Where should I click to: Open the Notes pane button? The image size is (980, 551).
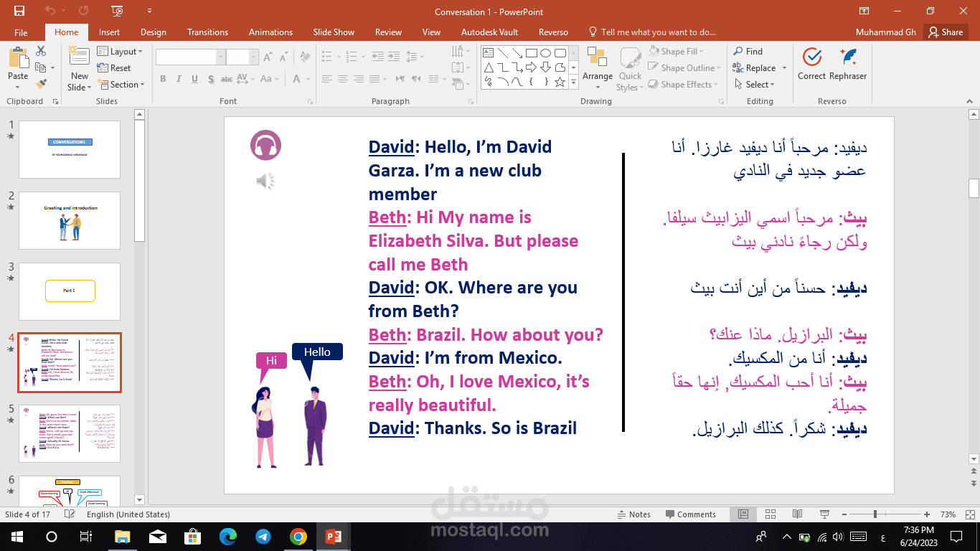tap(633, 514)
